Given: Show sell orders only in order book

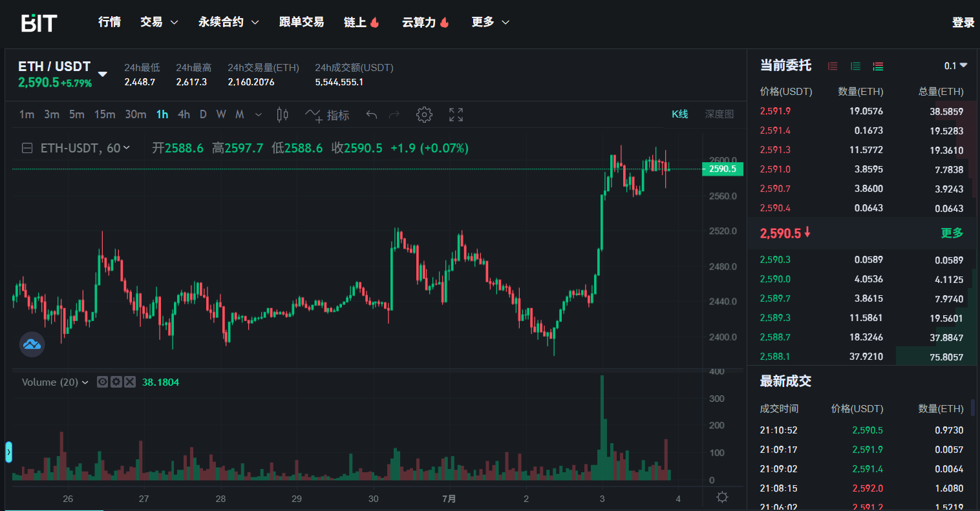Looking at the screenshot, I should point(833,66).
